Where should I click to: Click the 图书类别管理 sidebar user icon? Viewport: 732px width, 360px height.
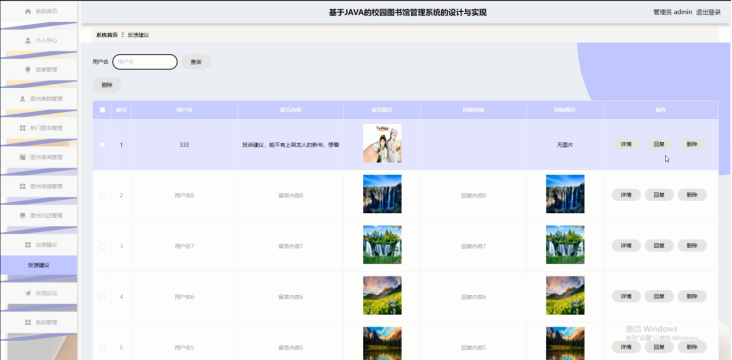tap(22, 99)
